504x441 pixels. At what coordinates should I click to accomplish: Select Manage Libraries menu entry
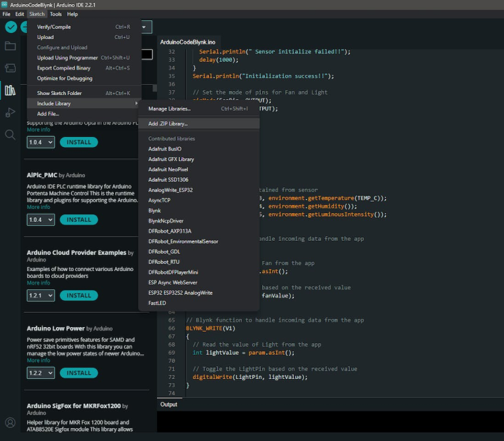point(169,109)
